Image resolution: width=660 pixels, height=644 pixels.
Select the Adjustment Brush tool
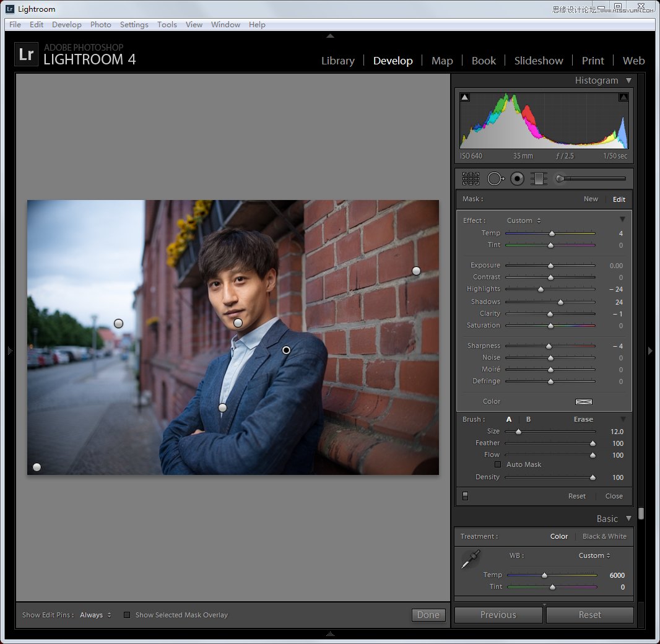(560, 178)
